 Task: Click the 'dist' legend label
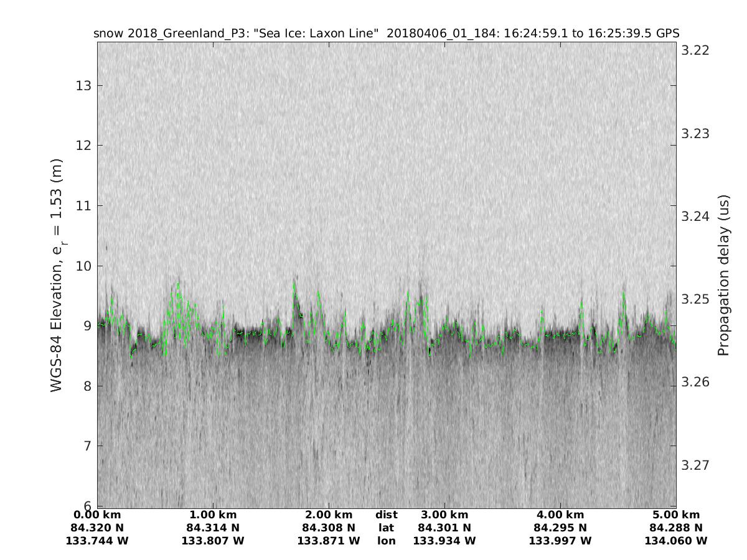pos(386,515)
